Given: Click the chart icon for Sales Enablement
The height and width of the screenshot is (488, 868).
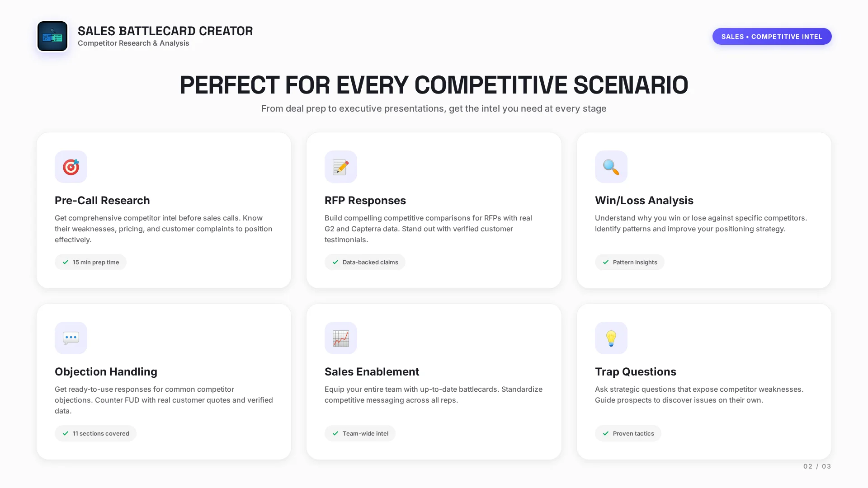Looking at the screenshot, I should pyautogui.click(x=341, y=338).
